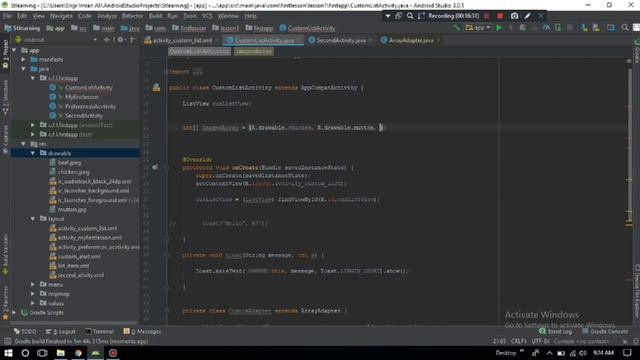This screenshot has width=640, height=360.
Task: Open the Refactor menu
Action: coord(133,16)
